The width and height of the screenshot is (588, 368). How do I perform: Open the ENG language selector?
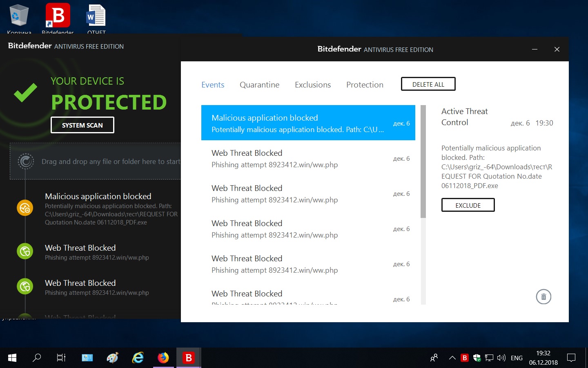coord(517,358)
